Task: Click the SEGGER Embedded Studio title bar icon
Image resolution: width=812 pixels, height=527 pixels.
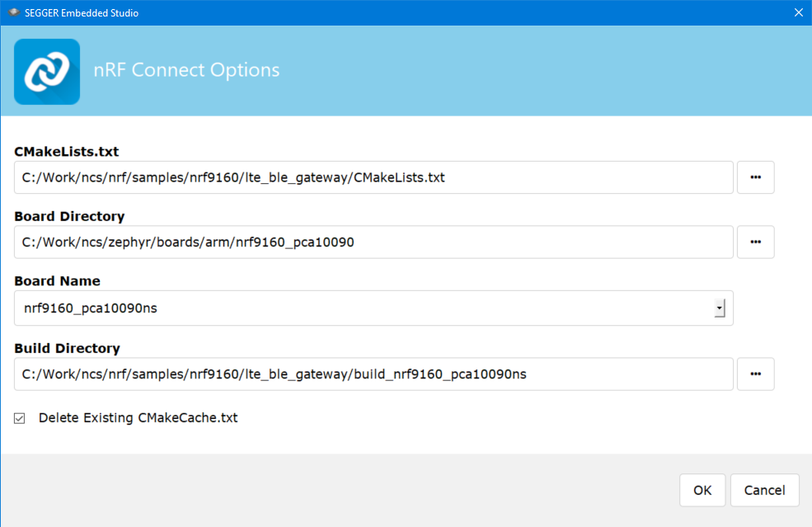Action: 14,12
